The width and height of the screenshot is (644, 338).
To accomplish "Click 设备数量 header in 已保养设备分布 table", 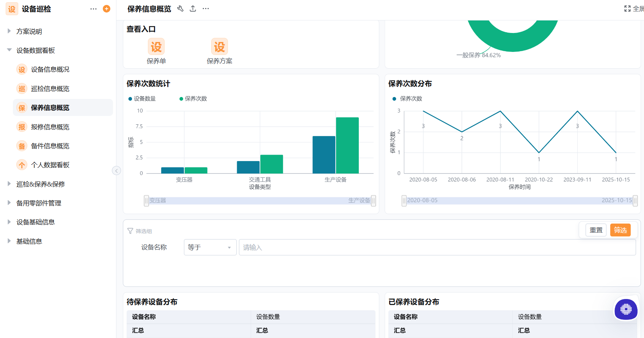I will [530, 317].
